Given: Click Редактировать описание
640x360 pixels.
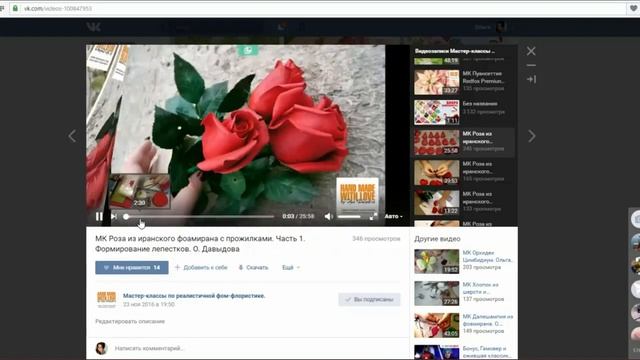Looking at the screenshot, I should click(x=130, y=321).
